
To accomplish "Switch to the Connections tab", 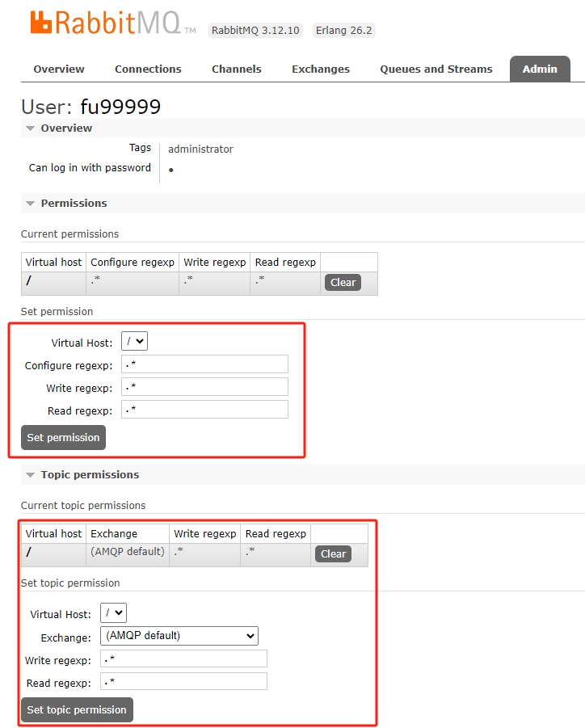I will point(148,69).
